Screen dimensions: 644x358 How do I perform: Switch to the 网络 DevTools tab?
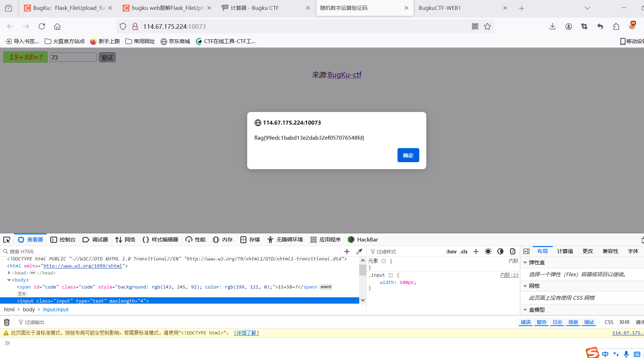click(125, 239)
